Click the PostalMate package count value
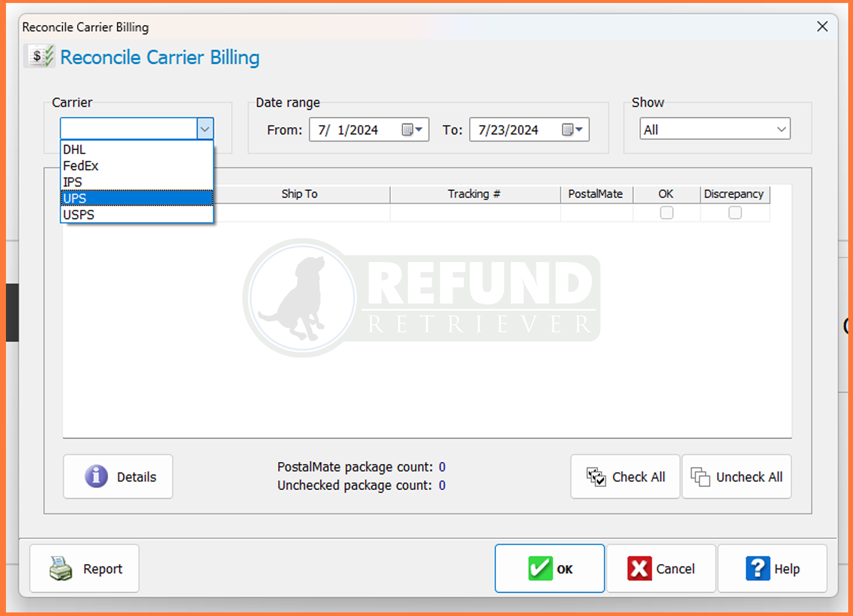 (x=442, y=467)
